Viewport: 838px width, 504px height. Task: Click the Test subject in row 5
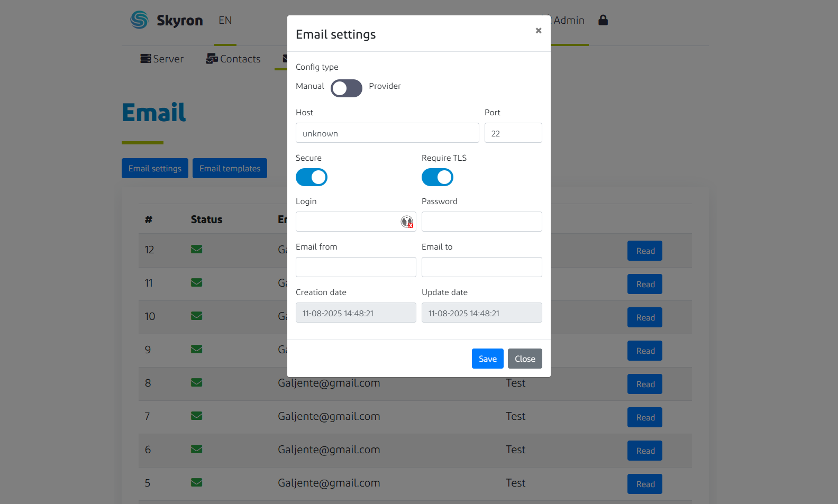[515, 483]
